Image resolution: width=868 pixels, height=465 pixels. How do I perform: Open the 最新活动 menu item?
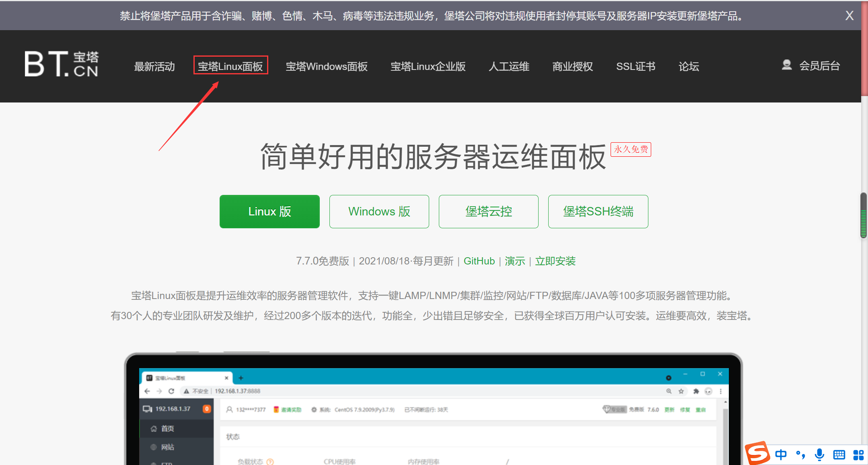pos(154,66)
